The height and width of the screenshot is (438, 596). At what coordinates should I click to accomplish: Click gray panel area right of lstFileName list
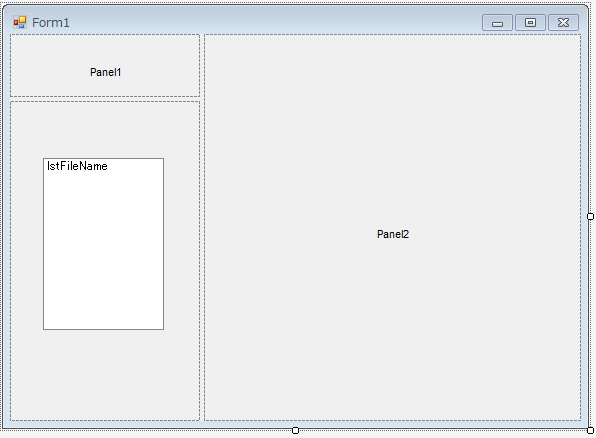[182, 243]
